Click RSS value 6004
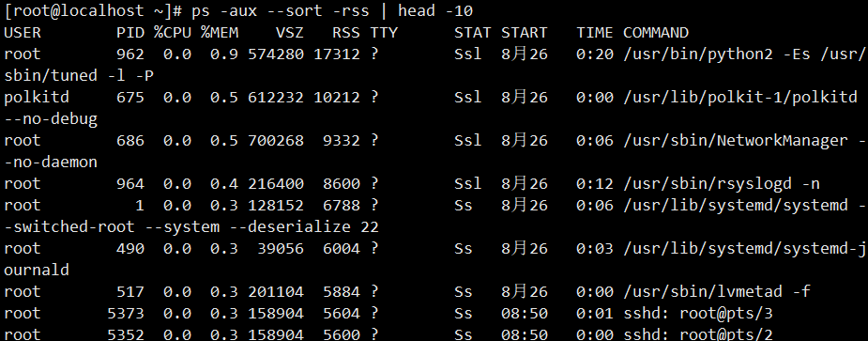Image resolution: width=868 pixels, height=341 pixels. click(x=343, y=248)
